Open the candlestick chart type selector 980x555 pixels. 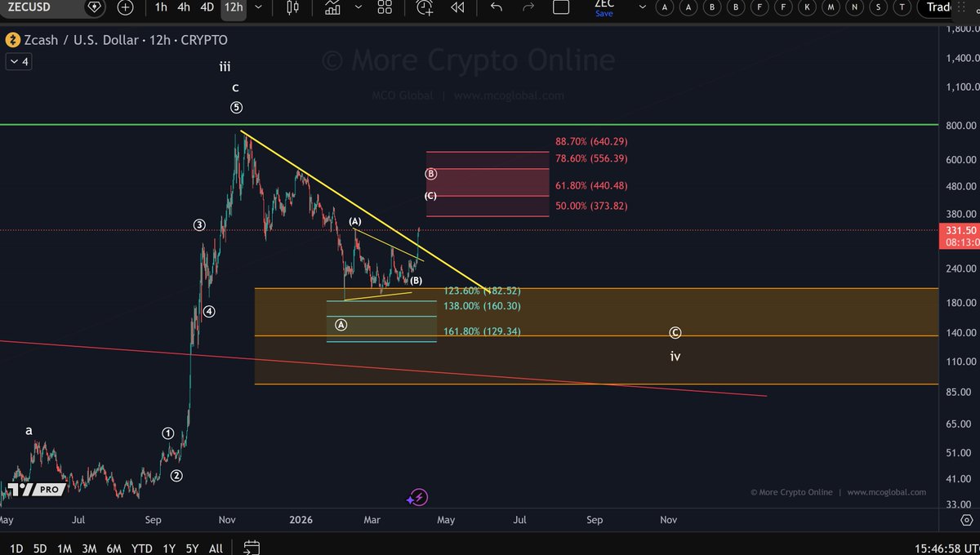click(x=292, y=7)
